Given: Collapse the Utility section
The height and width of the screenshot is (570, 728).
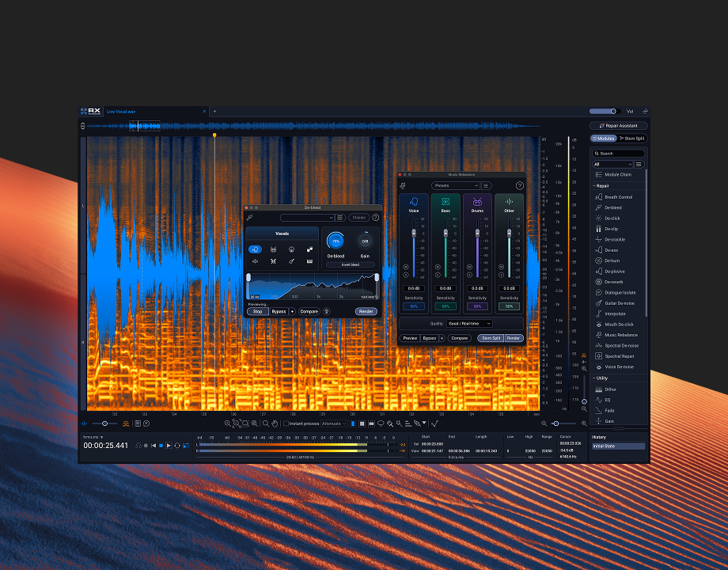Looking at the screenshot, I should pos(601,378).
